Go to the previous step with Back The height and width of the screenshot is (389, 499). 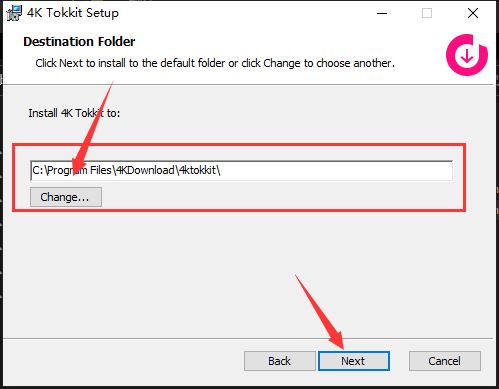pyautogui.click(x=279, y=361)
